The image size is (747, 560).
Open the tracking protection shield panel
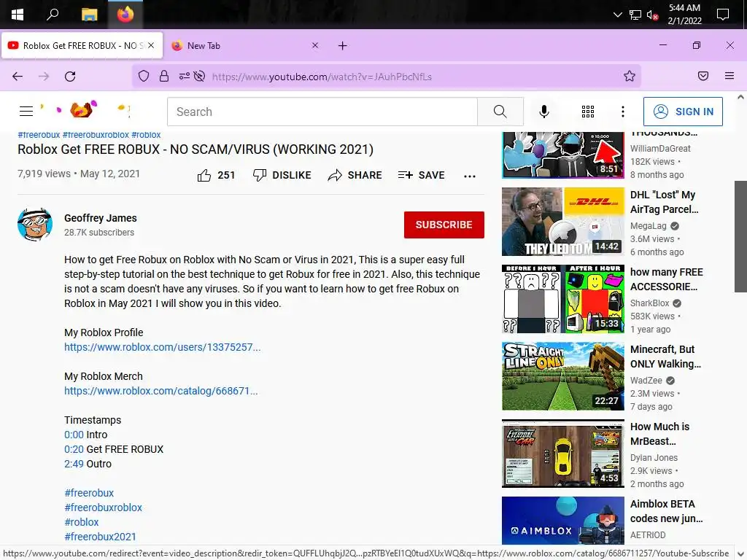(144, 76)
